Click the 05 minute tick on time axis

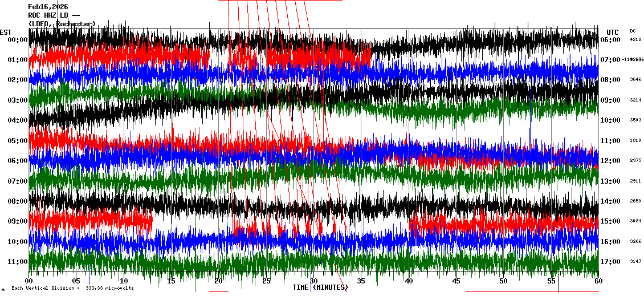(76, 281)
